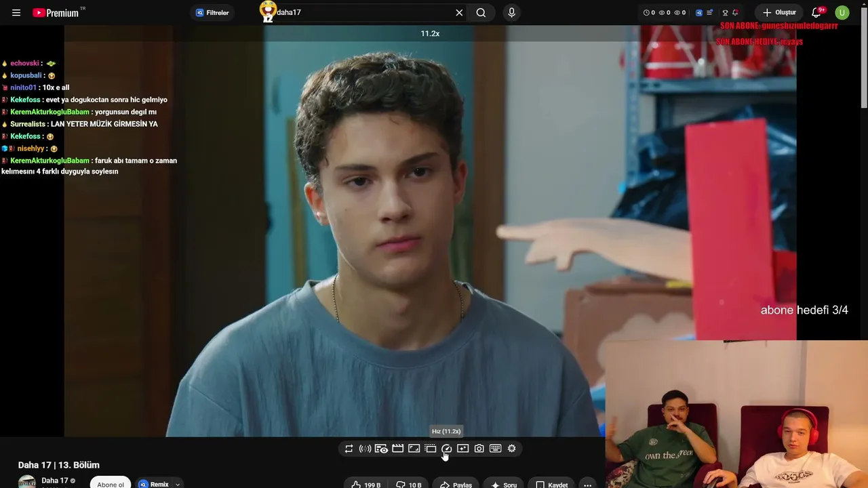Open the hamburger guide menu
The image size is (868, 488).
pyautogui.click(x=16, y=13)
